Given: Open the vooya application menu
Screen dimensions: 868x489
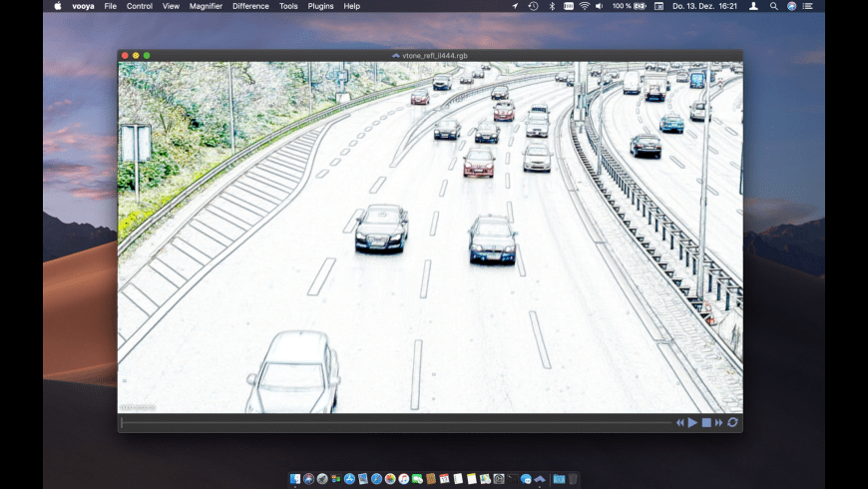Looking at the screenshot, I should 83,6.
